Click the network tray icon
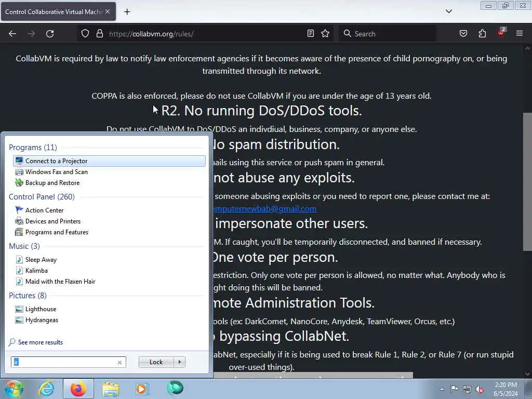 pos(467,390)
